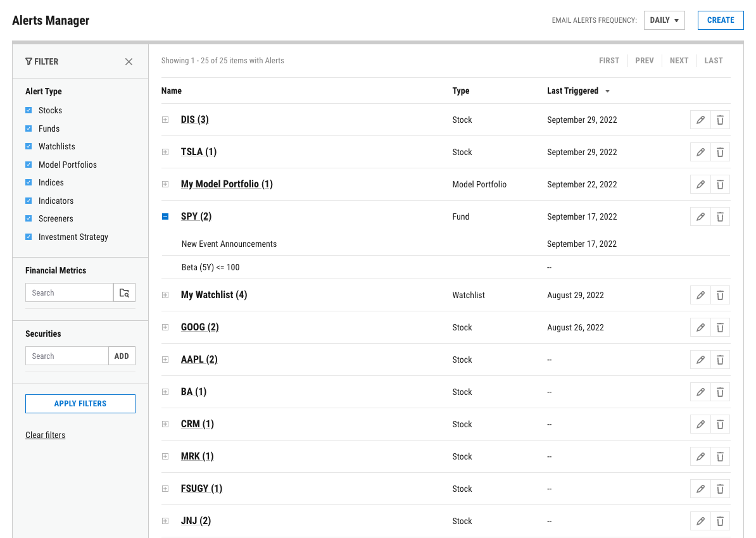Expand the CRM alert row
The height and width of the screenshot is (538, 756).
coord(165,425)
